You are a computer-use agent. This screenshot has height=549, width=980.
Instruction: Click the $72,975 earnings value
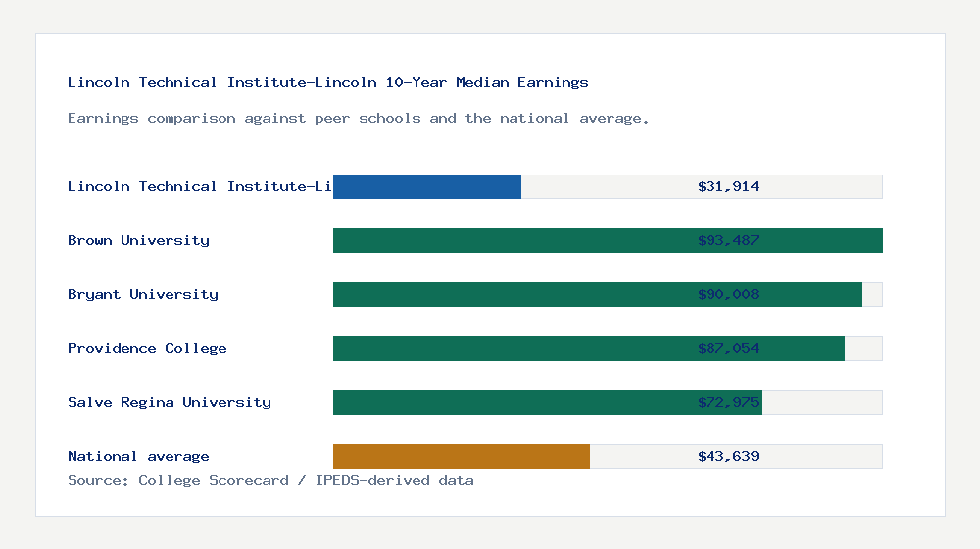click(728, 402)
